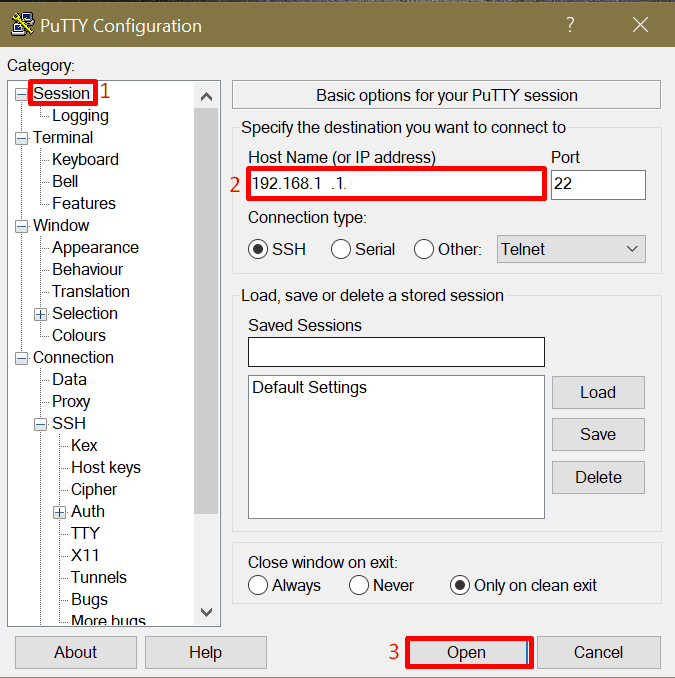Collapse the Connection tree node

tap(21, 358)
